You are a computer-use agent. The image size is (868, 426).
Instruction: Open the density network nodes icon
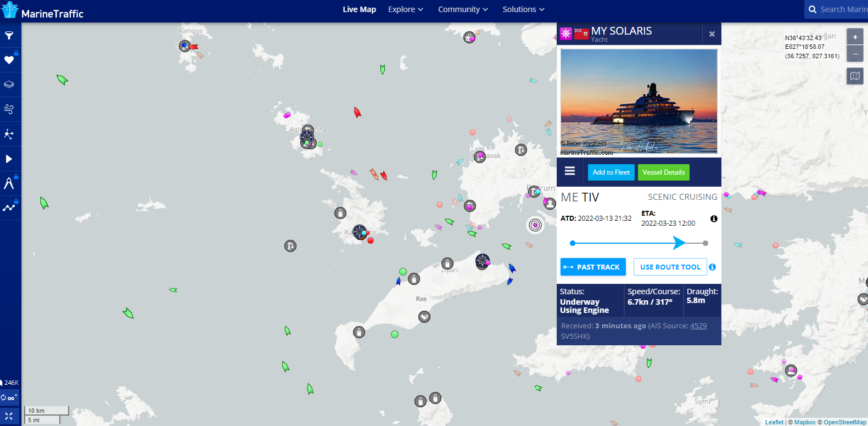click(9, 134)
